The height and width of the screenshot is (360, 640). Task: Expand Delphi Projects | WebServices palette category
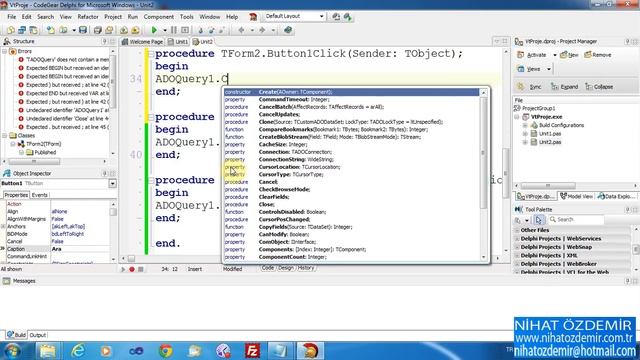(517, 239)
